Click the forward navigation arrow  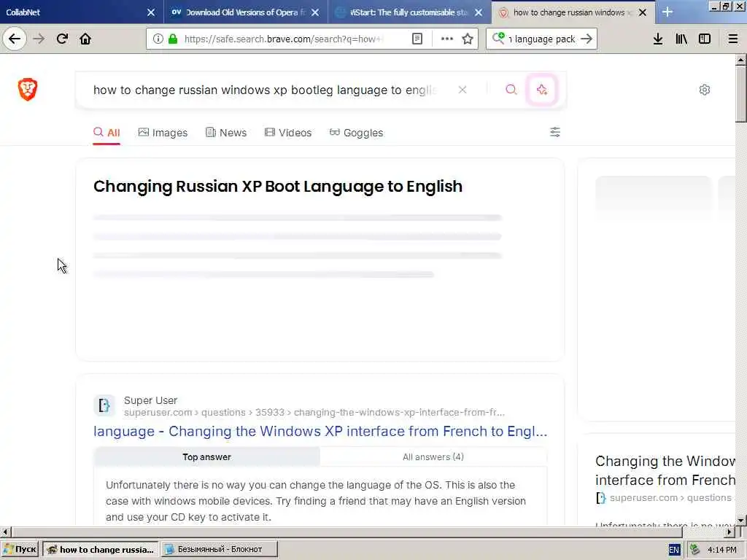tap(39, 39)
